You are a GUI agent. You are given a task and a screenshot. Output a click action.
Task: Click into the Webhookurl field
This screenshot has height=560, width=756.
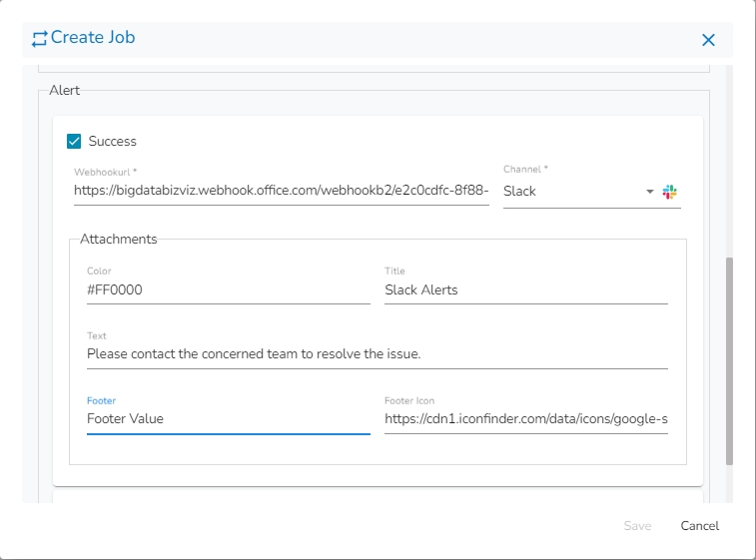click(x=281, y=191)
